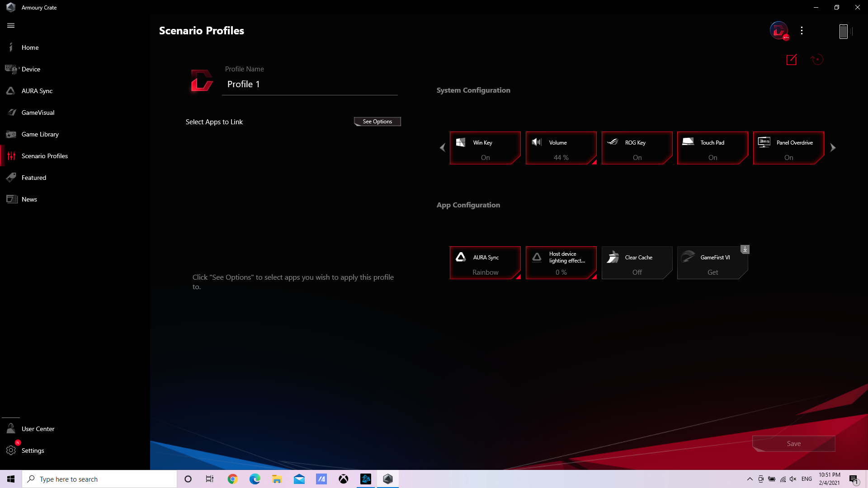Click the Profile 1 red logo icon
868x488 pixels.
(x=202, y=80)
